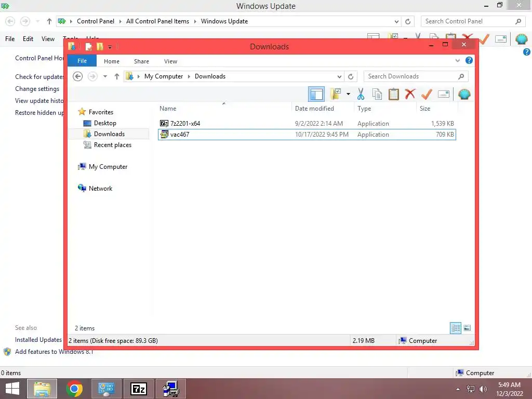The height and width of the screenshot is (399, 532).
Task: Click new folder icon in Downloads title bar
Action: [x=99, y=46]
